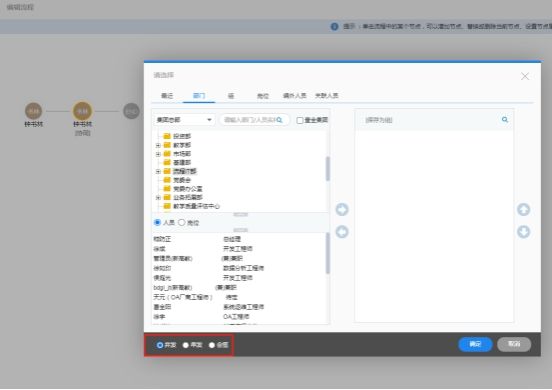552x390 pixels.
Task: Switch to the 岗位 tab
Action: 263,96
